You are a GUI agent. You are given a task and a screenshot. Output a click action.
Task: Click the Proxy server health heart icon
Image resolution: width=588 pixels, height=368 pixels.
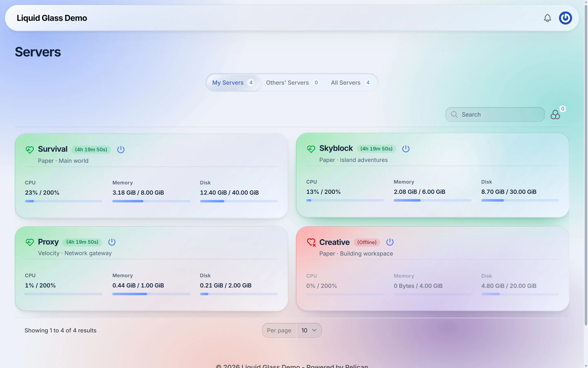click(30, 242)
